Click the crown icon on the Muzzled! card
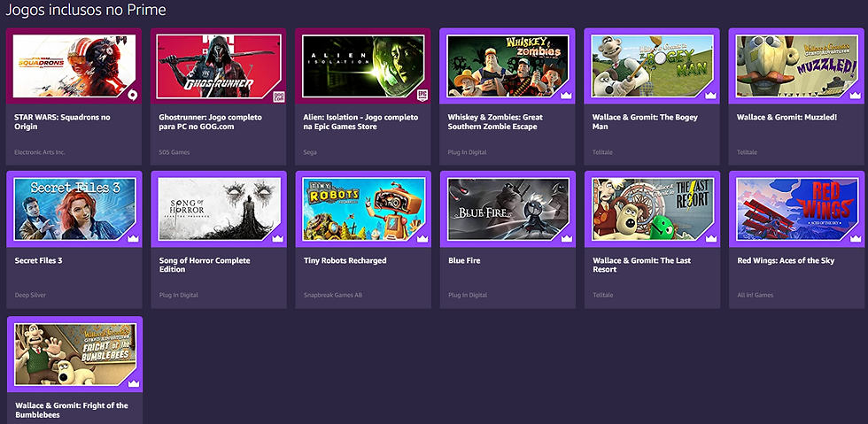Image resolution: width=868 pixels, height=424 pixels. pos(855,96)
